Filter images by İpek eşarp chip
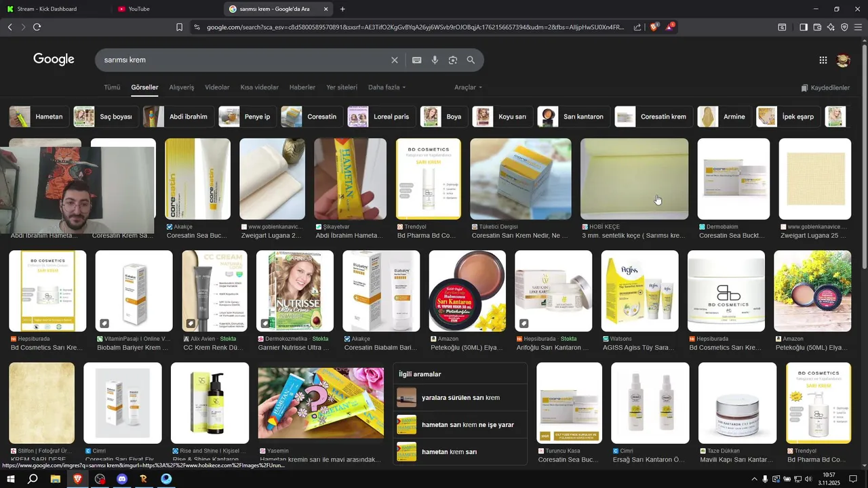The image size is (868, 488). (788, 117)
